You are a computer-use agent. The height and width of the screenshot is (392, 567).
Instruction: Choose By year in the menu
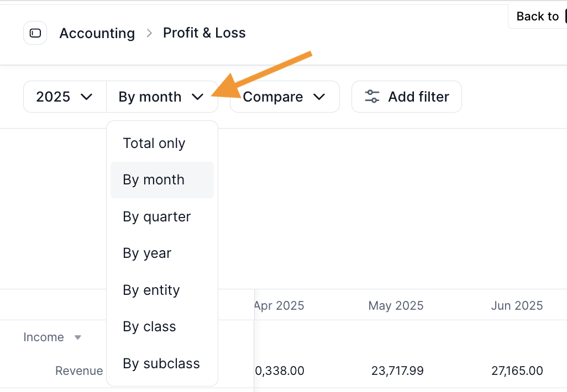(147, 253)
